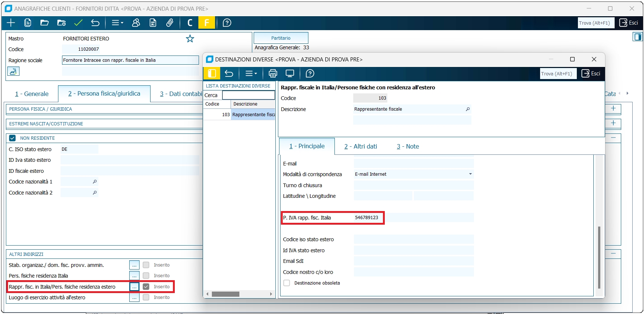Expand the menu dropdown in Destinazioni Diverse toolbar
Screen dimensions: 644x314
[251, 74]
